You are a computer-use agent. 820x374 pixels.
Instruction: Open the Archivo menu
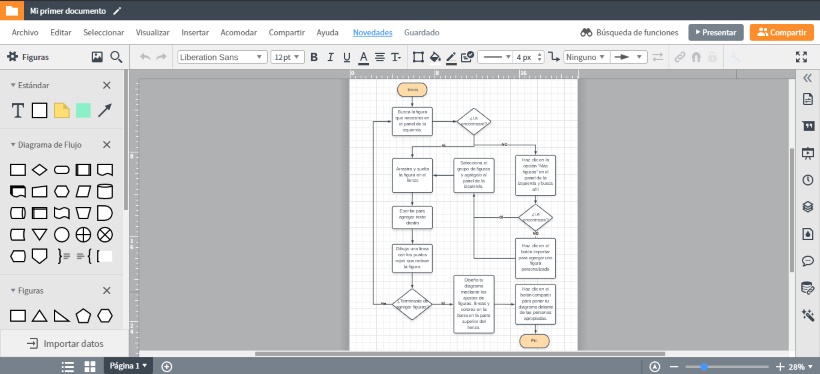coord(25,32)
